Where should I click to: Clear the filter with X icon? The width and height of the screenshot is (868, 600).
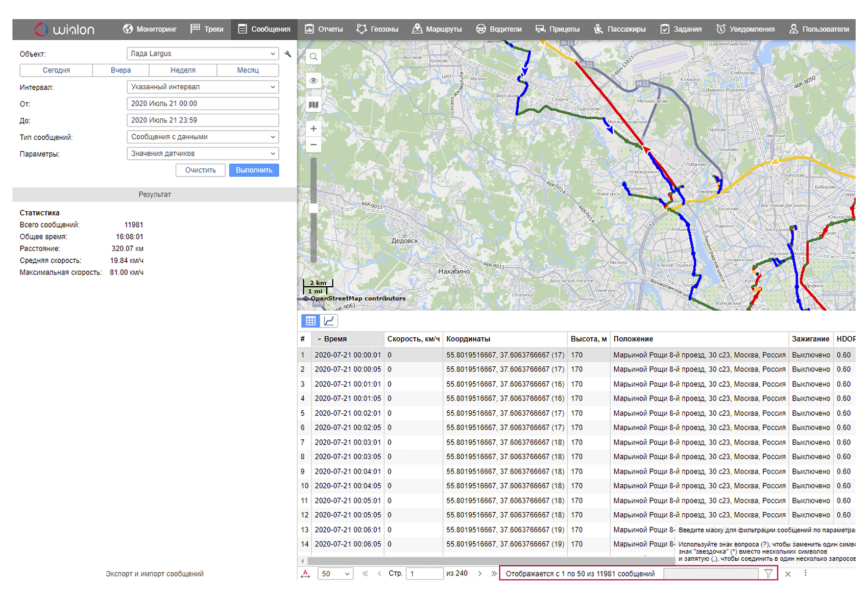(788, 574)
